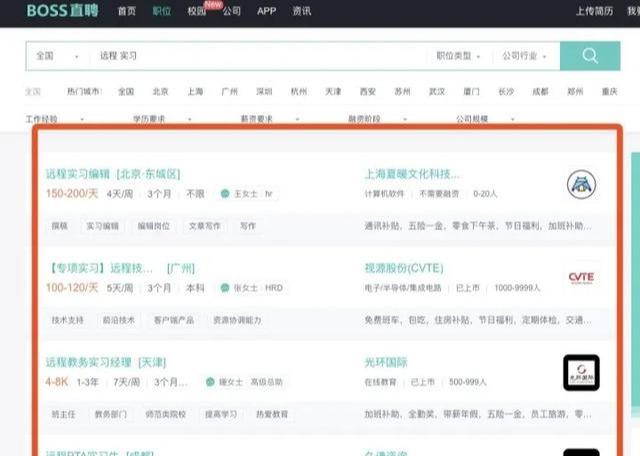Select 上海 in hot cities list

195,91
